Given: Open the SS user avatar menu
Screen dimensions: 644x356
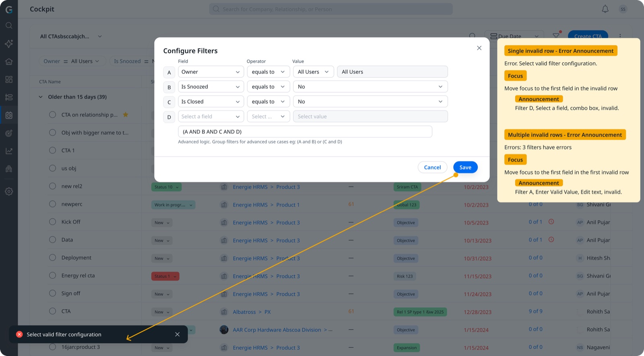Looking at the screenshot, I should [x=623, y=9].
